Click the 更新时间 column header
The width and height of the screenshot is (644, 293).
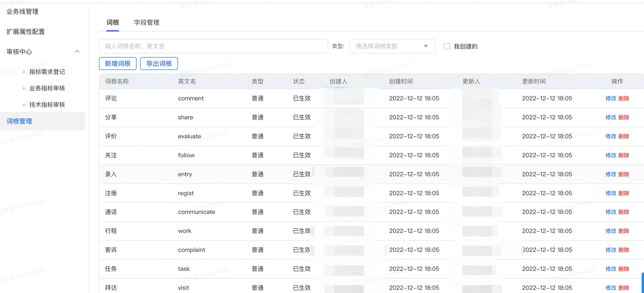click(x=534, y=81)
